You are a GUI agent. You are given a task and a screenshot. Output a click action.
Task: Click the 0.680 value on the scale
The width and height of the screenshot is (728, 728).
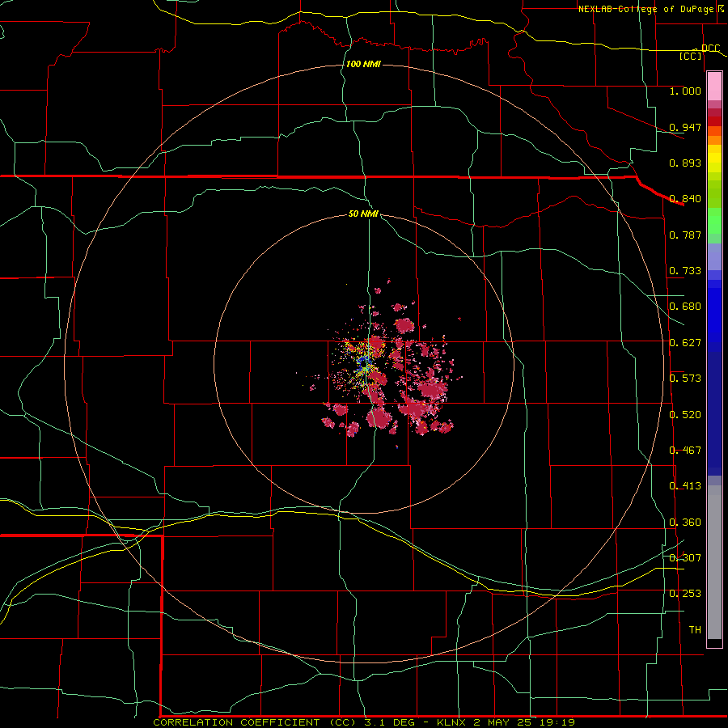point(685,307)
